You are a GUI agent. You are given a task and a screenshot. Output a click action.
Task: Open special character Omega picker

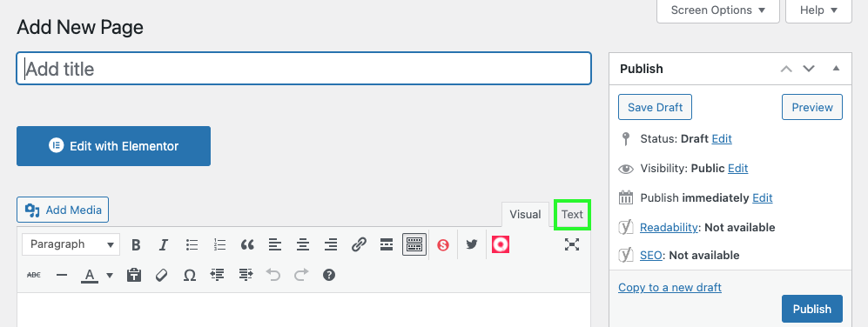pos(189,275)
